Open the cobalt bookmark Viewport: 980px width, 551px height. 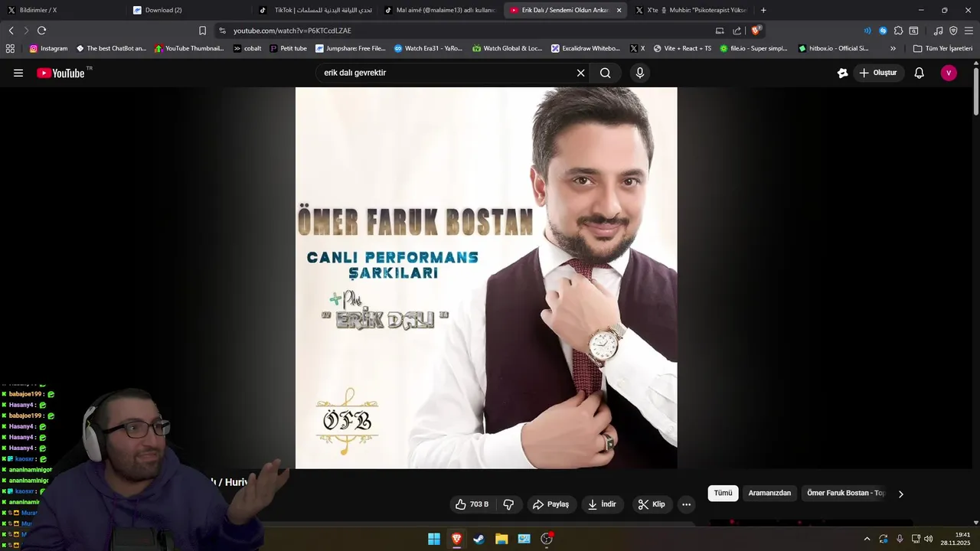[247, 48]
